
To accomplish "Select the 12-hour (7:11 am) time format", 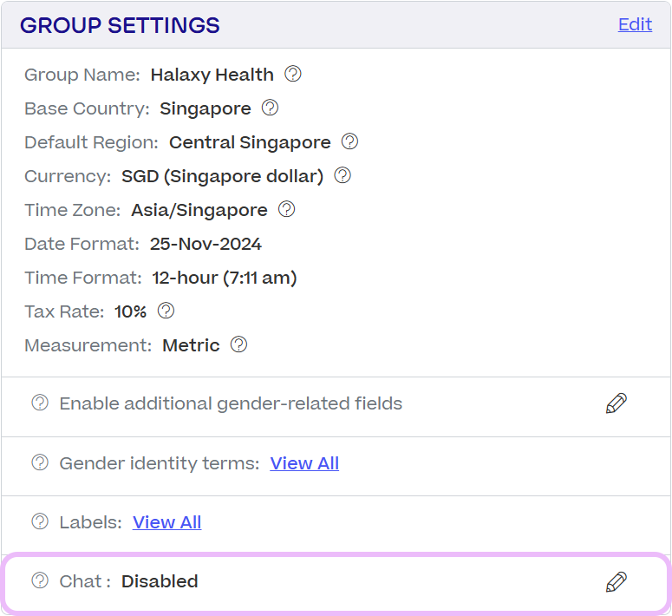I will pos(225,278).
